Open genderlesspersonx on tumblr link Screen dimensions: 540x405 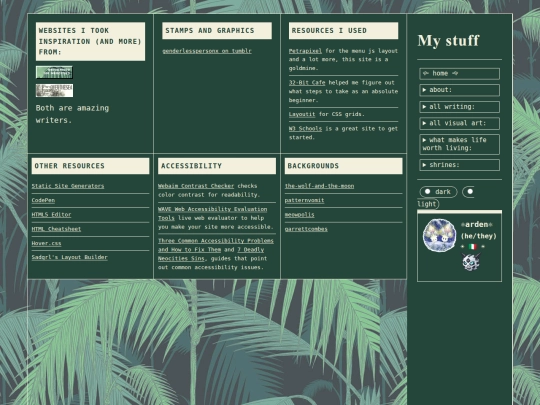(x=207, y=51)
